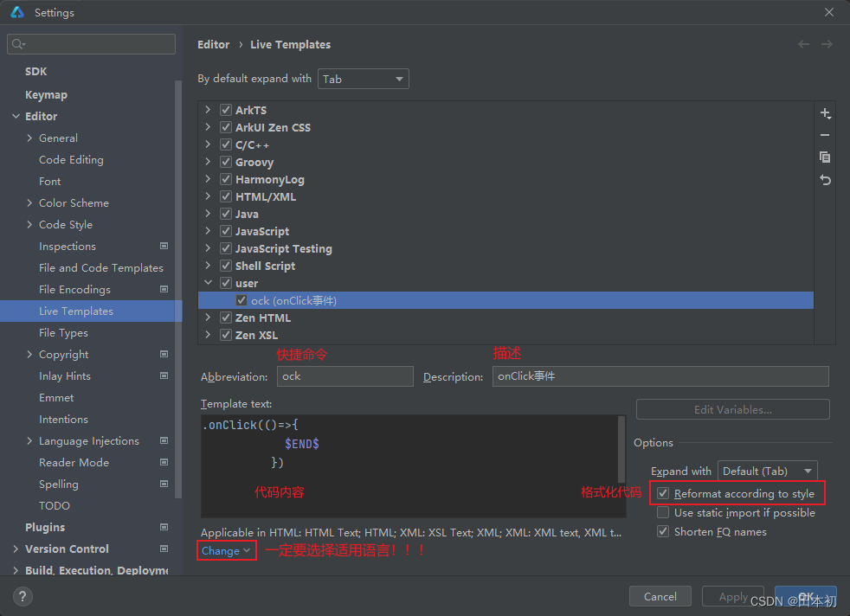Click the project-level icon beside Spelling
Screen dimensions: 850x616
pyautogui.click(x=164, y=484)
